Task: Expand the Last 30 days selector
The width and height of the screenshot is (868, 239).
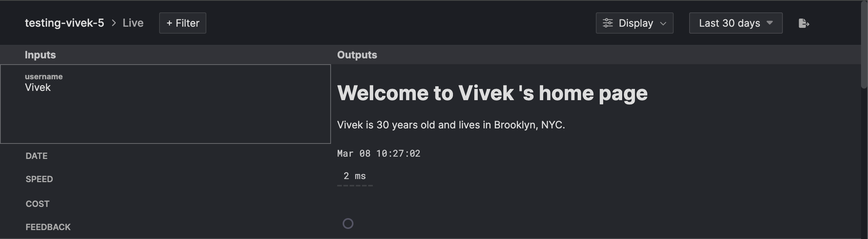Action: (736, 23)
